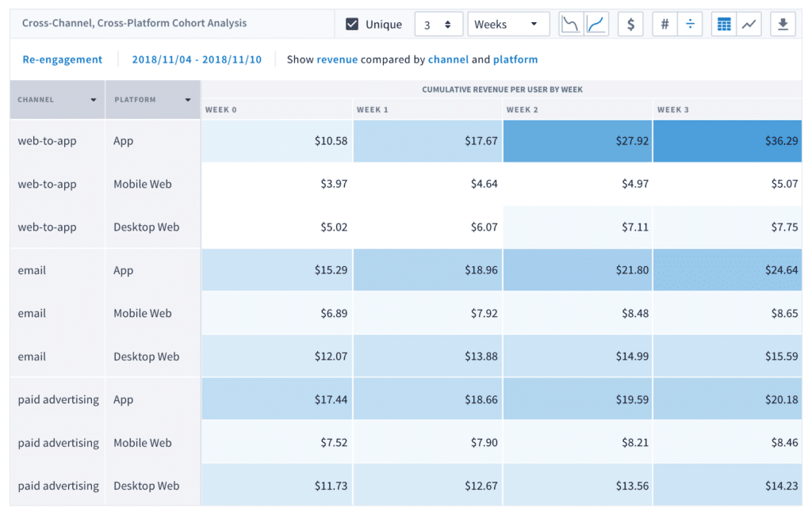Open the Weeks interval dropdown
This screenshot has width=812, height=515.
(x=507, y=25)
